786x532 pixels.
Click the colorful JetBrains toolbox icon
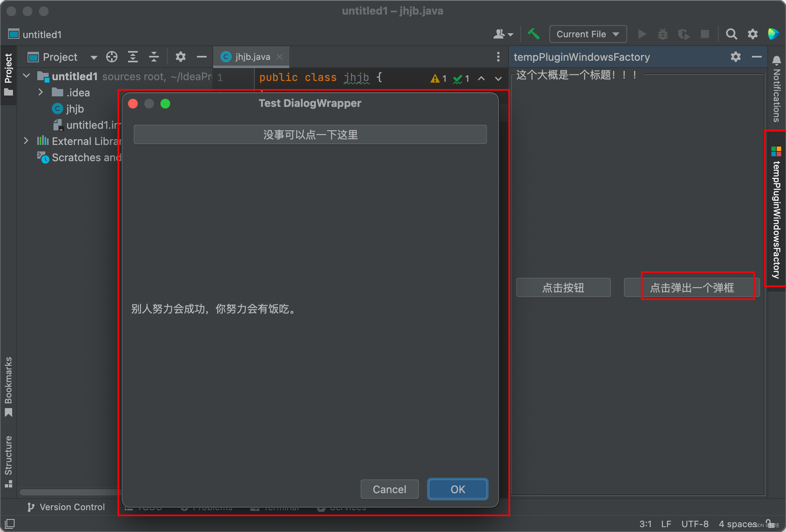point(773,34)
